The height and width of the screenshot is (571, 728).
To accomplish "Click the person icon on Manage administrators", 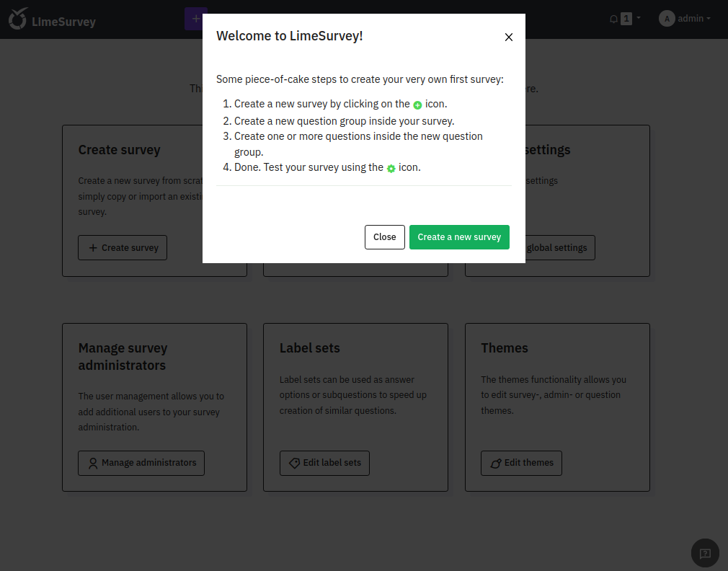I will coord(93,464).
